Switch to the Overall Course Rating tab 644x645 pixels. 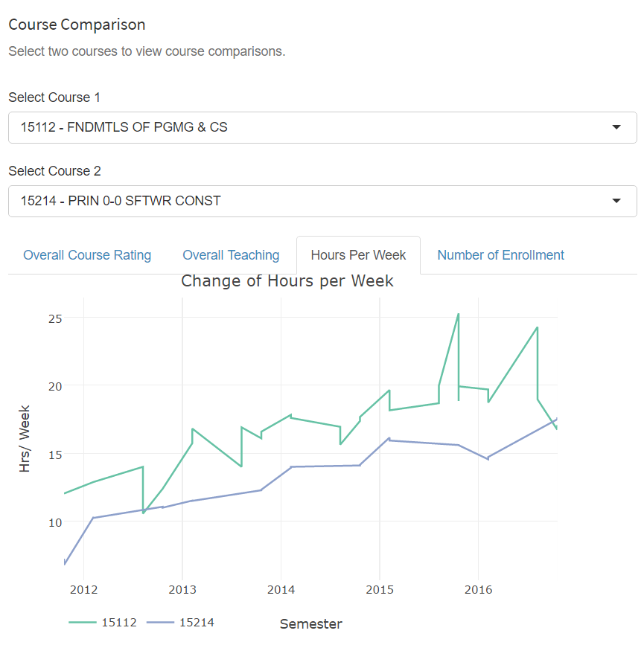tap(87, 255)
